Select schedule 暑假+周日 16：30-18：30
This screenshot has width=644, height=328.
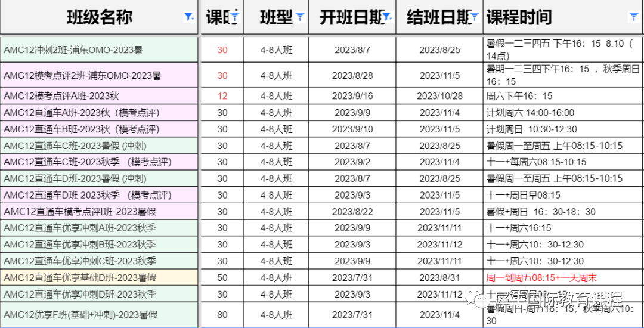click(541, 212)
